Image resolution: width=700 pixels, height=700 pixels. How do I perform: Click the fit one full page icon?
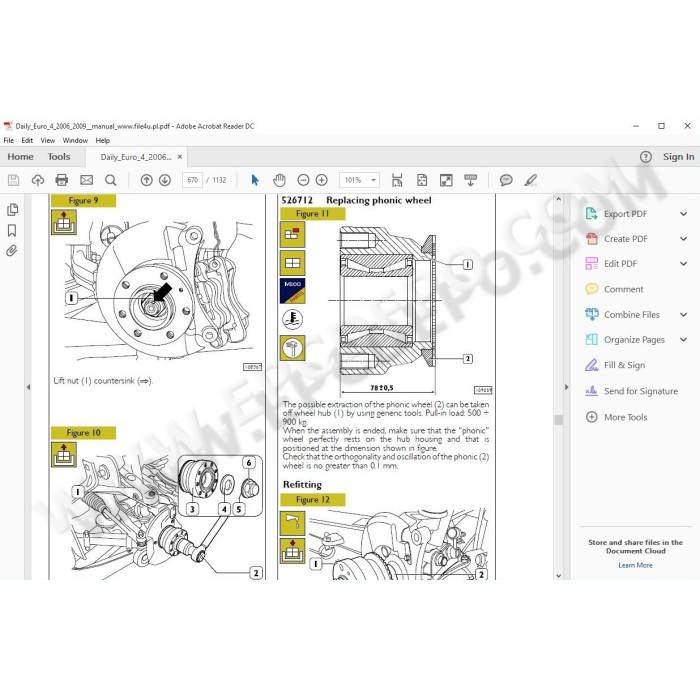click(x=422, y=180)
